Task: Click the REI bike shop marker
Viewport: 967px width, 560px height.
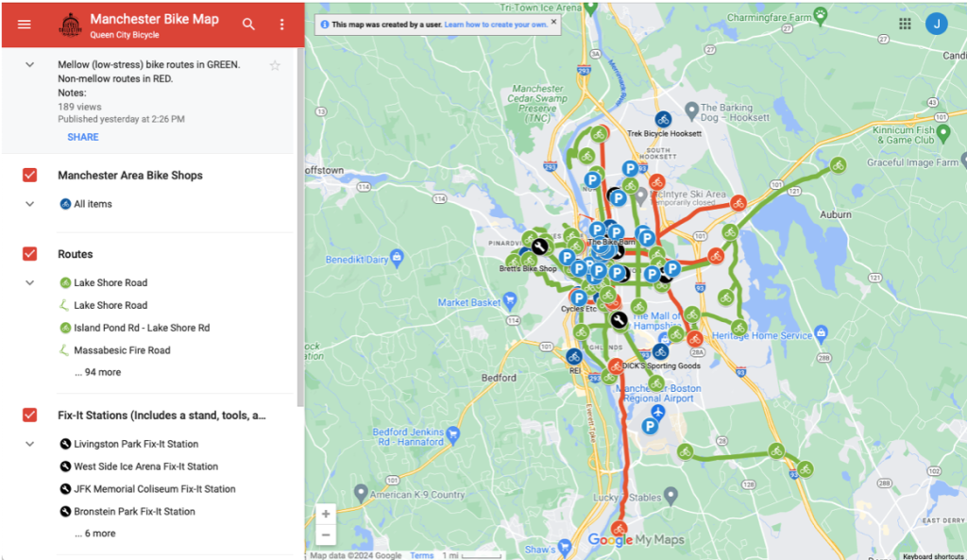Action: [x=574, y=356]
